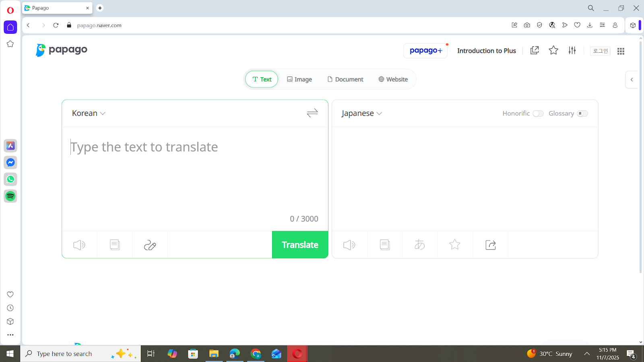
Task: Share the translation result
Action: point(490,245)
